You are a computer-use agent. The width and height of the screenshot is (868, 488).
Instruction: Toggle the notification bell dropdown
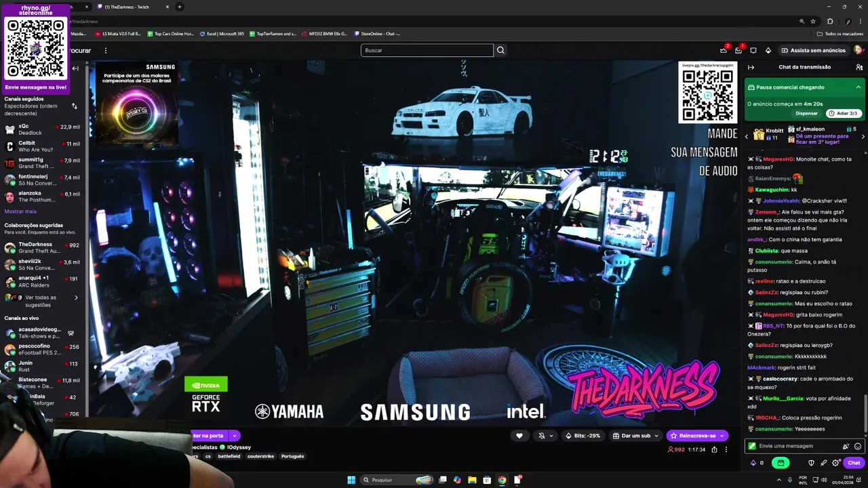coord(545,436)
